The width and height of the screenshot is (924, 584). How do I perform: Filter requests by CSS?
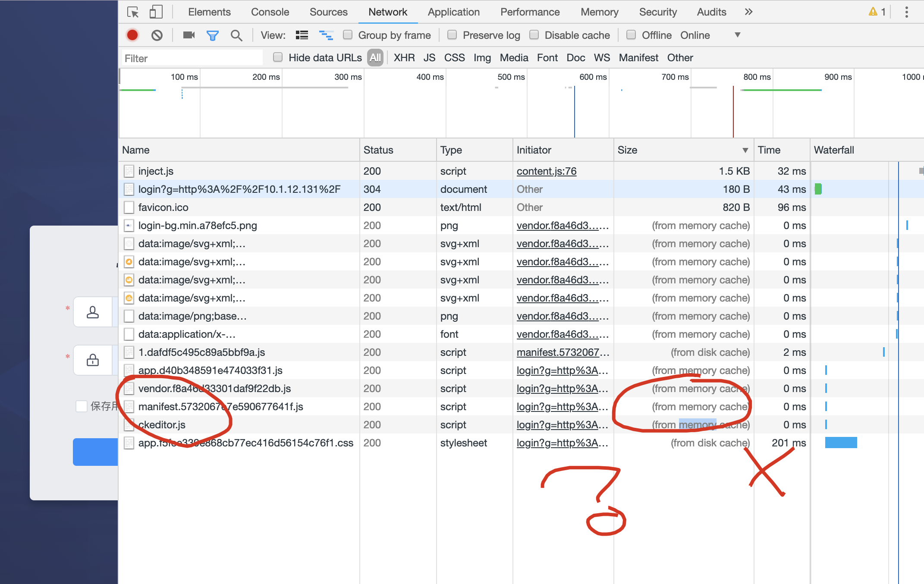(455, 58)
